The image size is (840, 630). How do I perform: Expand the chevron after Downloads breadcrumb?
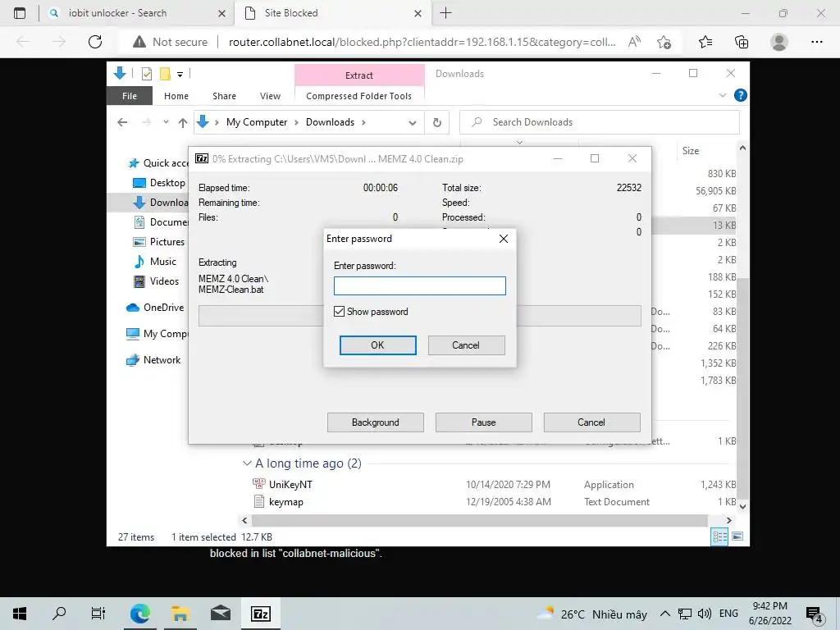(363, 122)
